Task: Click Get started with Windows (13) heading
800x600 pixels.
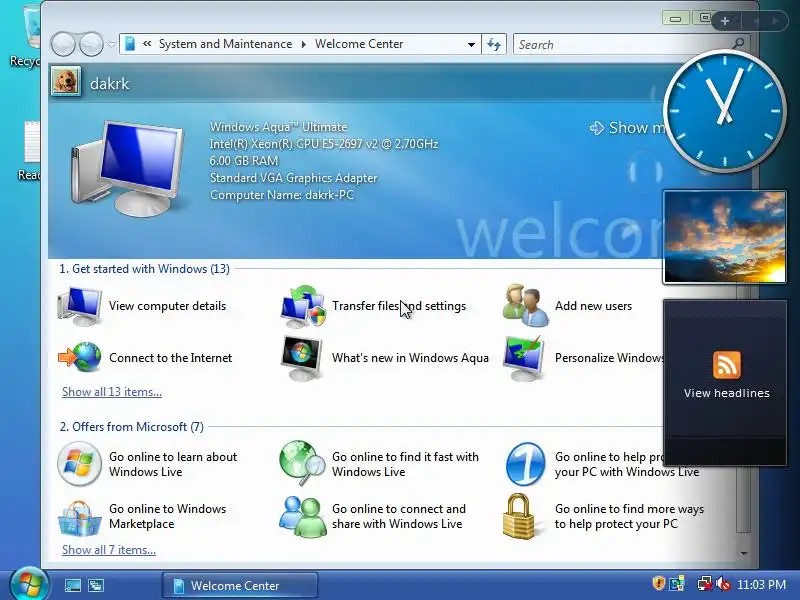Action: [x=144, y=269]
